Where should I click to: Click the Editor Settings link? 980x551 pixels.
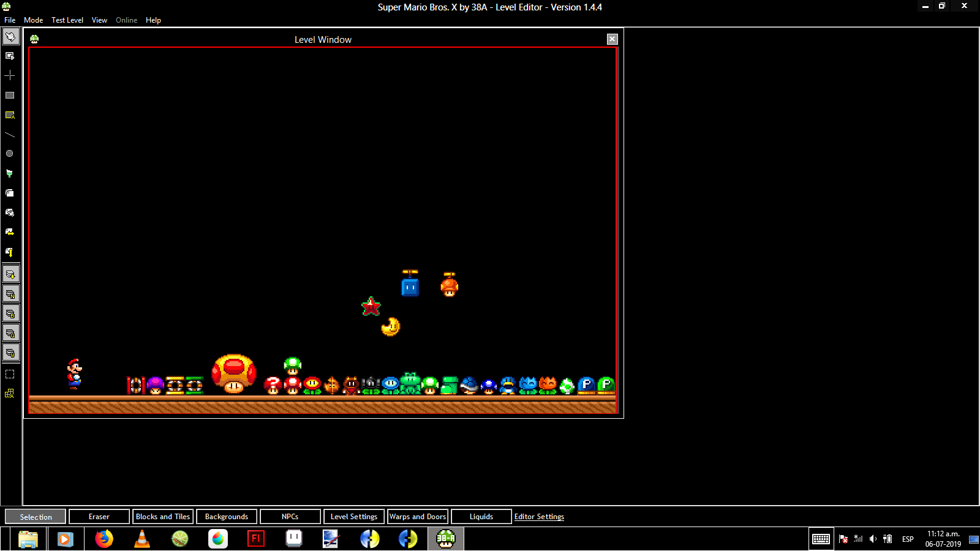tap(539, 517)
